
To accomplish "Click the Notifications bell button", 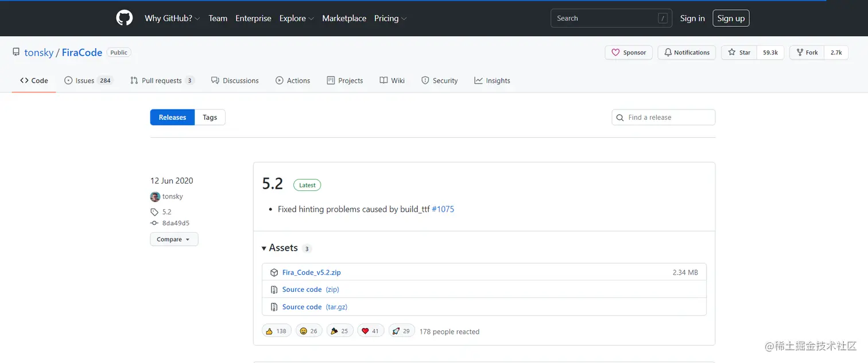I will click(x=687, y=52).
